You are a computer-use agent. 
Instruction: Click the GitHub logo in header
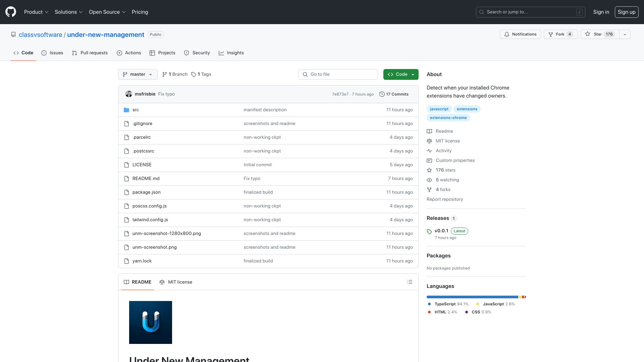tap(11, 12)
